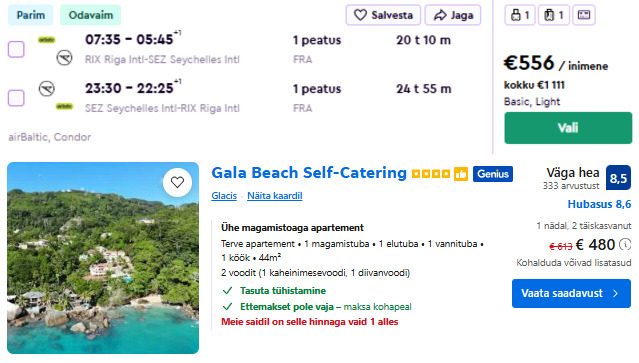The width and height of the screenshot is (639, 363).
Task: Click the heart icon on hotel photo
Action: [177, 182]
